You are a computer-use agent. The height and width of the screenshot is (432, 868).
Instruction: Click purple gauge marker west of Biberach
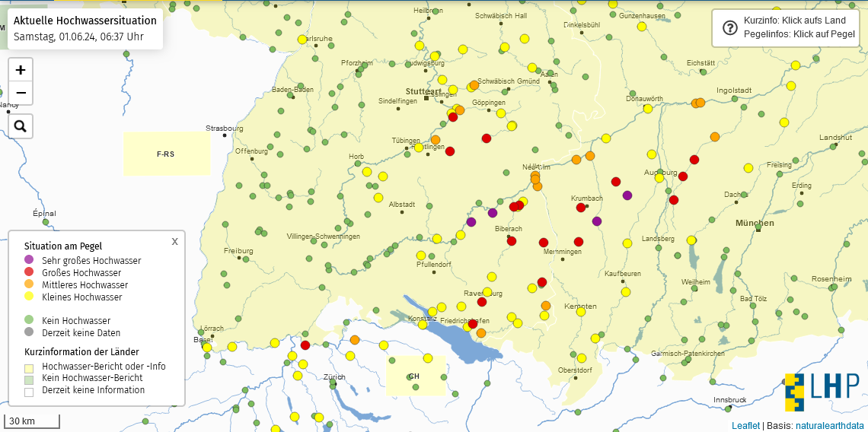471,222
